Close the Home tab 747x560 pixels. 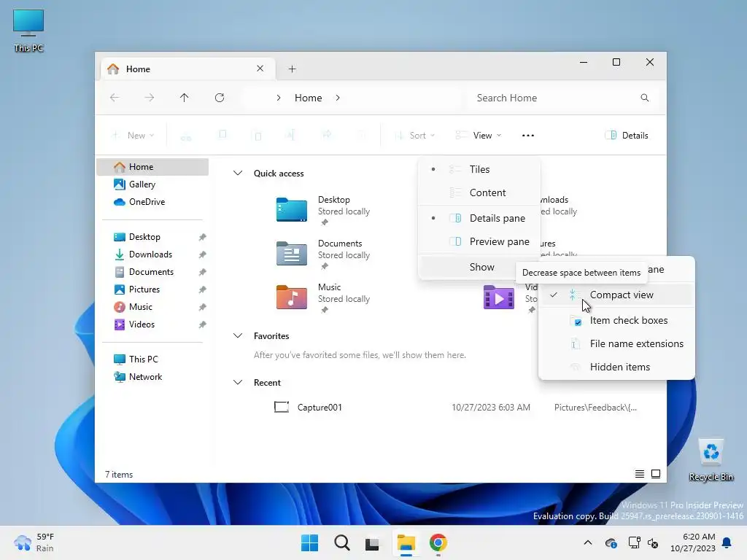coord(260,69)
